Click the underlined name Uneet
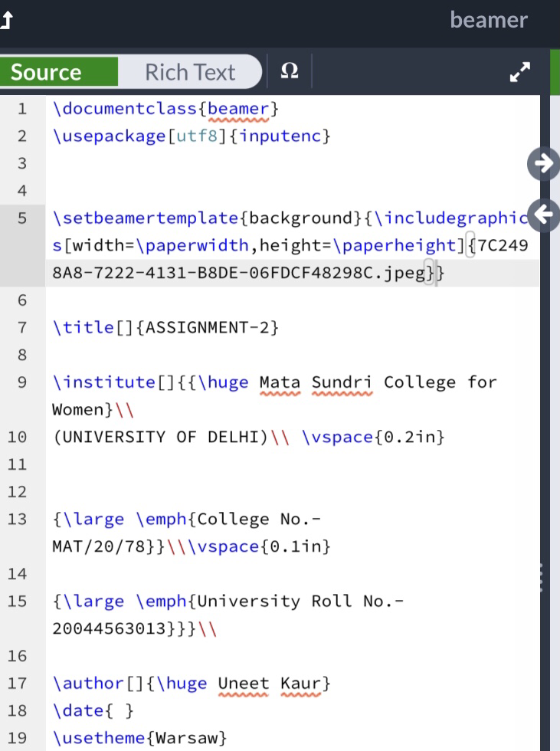560x751 pixels. [x=244, y=683]
